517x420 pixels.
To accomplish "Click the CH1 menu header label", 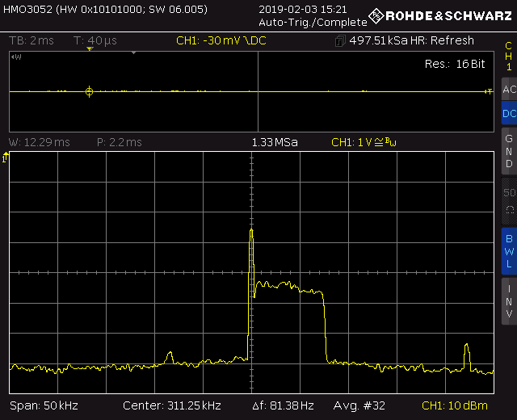I will click(508, 57).
